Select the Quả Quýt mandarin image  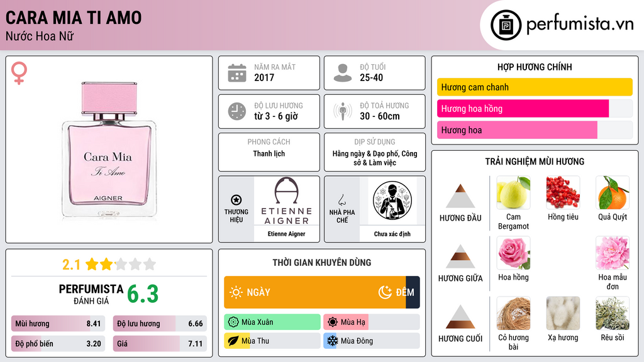pyautogui.click(x=613, y=192)
